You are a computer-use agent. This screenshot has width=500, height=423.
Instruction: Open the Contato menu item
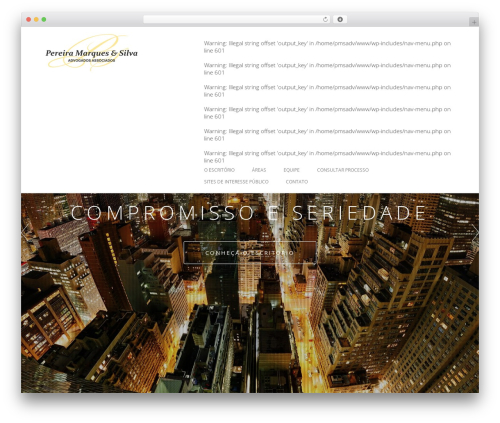297,182
